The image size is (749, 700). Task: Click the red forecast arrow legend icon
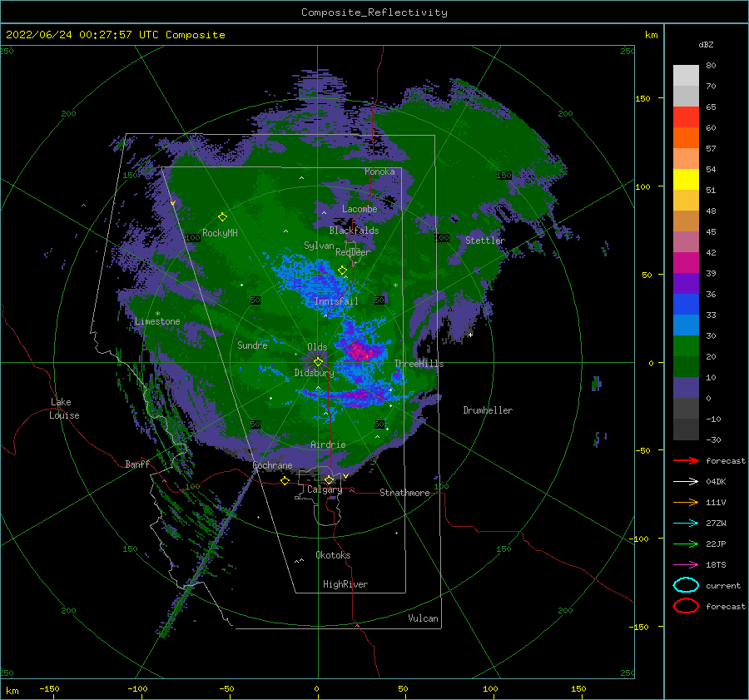(x=686, y=460)
